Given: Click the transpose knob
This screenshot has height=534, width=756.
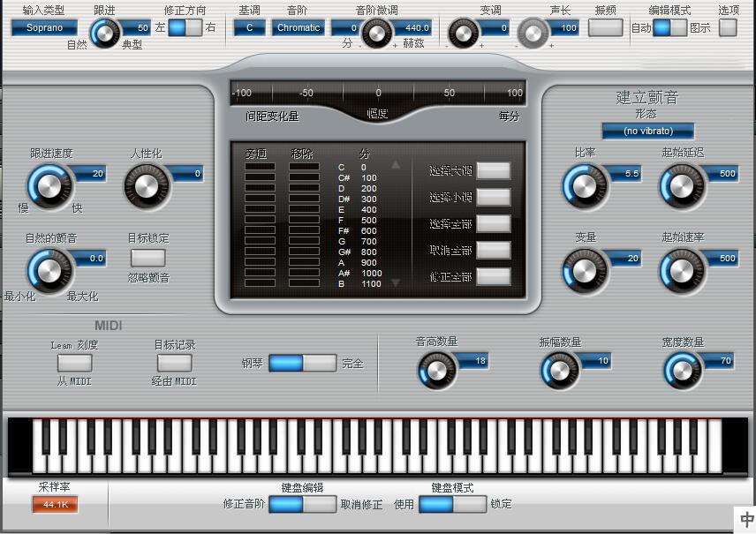Looking at the screenshot, I should pyautogui.click(x=463, y=33).
